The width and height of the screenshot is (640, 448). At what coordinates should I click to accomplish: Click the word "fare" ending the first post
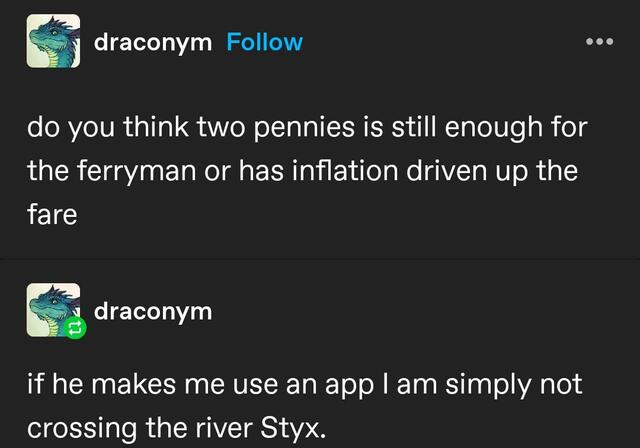52,212
